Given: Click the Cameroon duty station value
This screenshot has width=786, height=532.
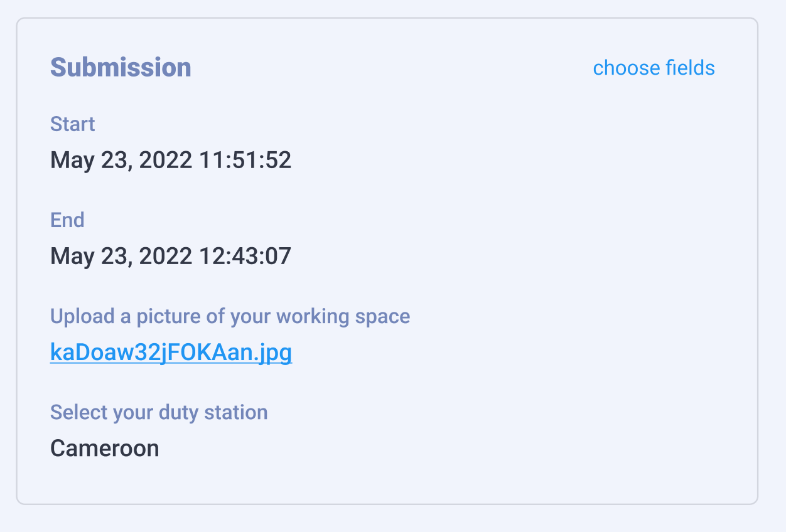Looking at the screenshot, I should 104,448.
